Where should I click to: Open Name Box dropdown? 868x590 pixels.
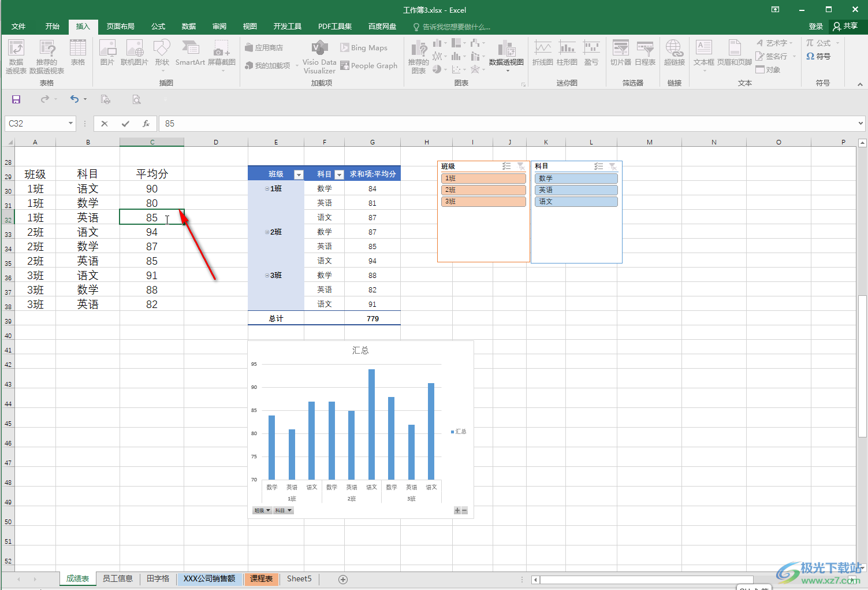pos(70,124)
